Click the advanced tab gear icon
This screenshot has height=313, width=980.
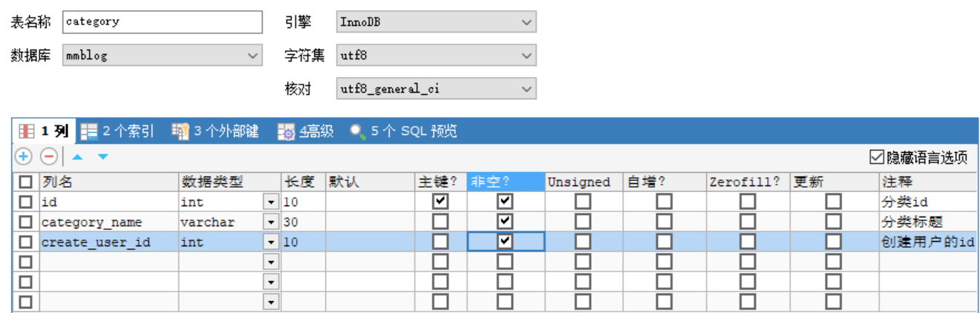pos(286,132)
